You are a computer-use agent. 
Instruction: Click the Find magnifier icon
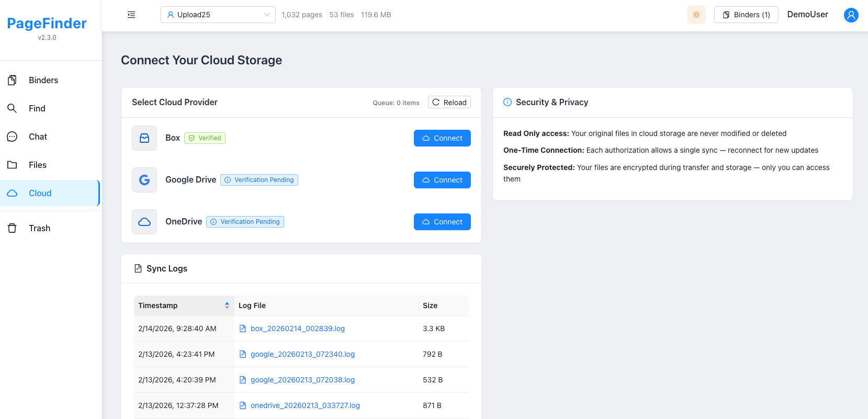click(12, 108)
